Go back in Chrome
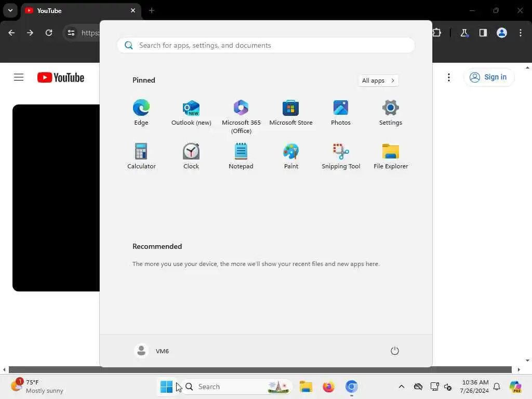The image size is (532, 399). click(11, 33)
